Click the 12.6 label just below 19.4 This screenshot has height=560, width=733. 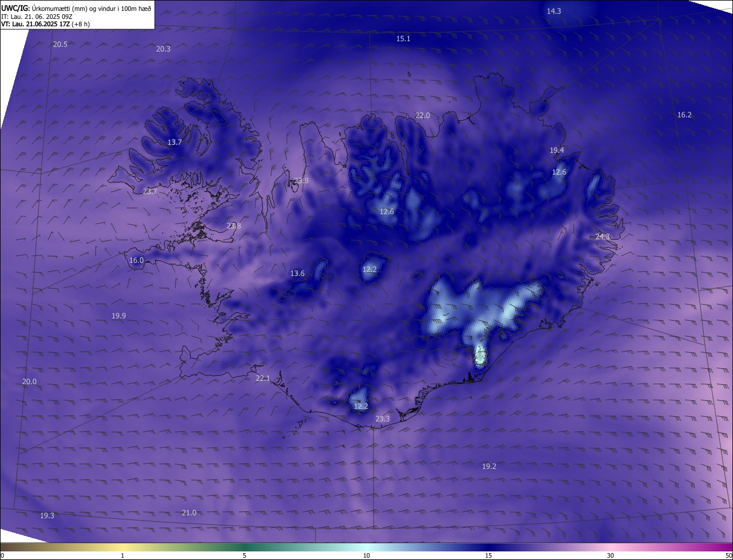click(x=559, y=172)
